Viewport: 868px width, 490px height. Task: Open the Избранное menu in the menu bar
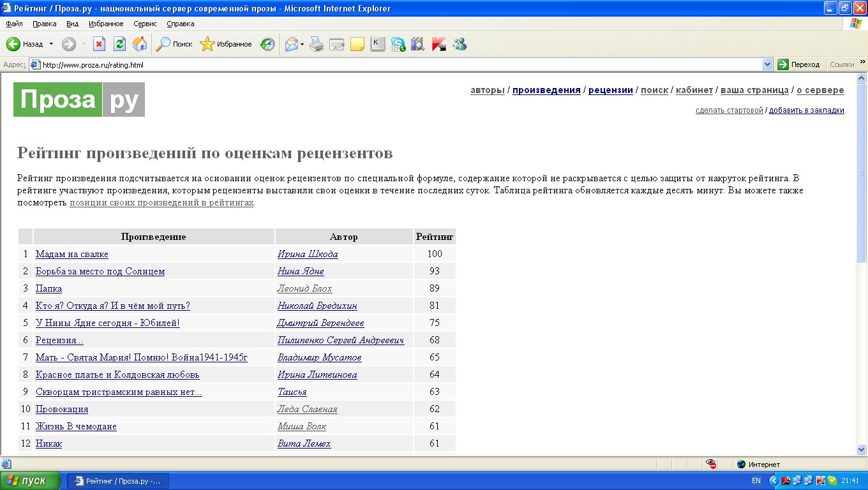click(106, 24)
